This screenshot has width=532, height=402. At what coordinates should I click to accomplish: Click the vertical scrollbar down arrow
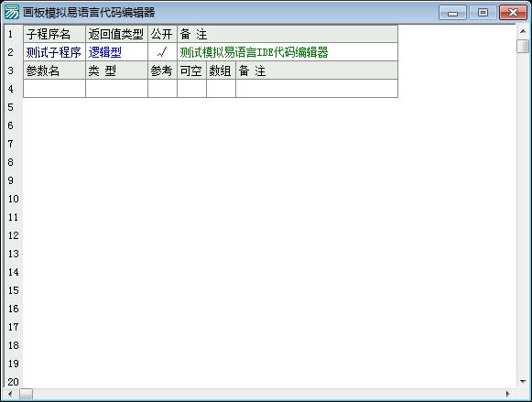point(523,381)
